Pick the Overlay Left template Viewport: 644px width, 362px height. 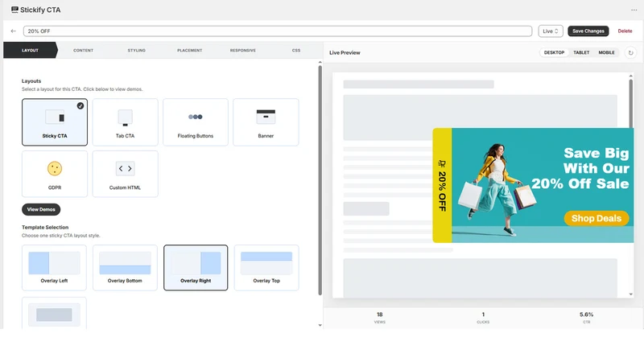pos(54,268)
